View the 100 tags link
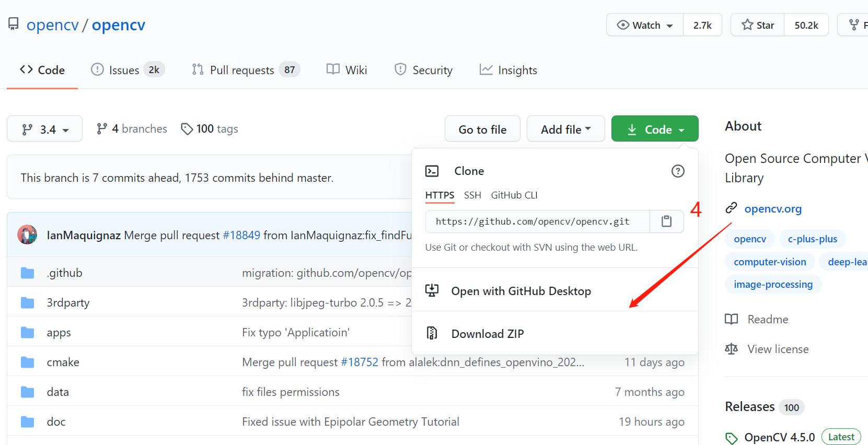Viewport: 868px width, 445px height. [x=209, y=128]
